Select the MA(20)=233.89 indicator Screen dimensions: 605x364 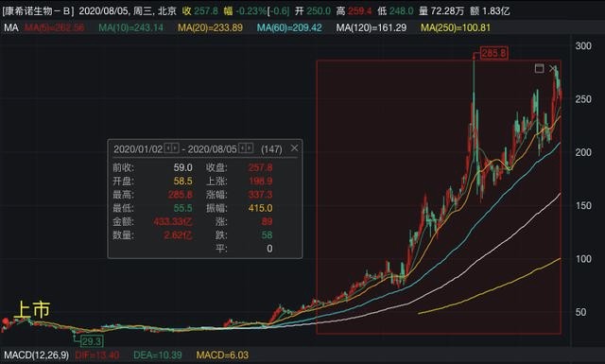tap(210, 27)
